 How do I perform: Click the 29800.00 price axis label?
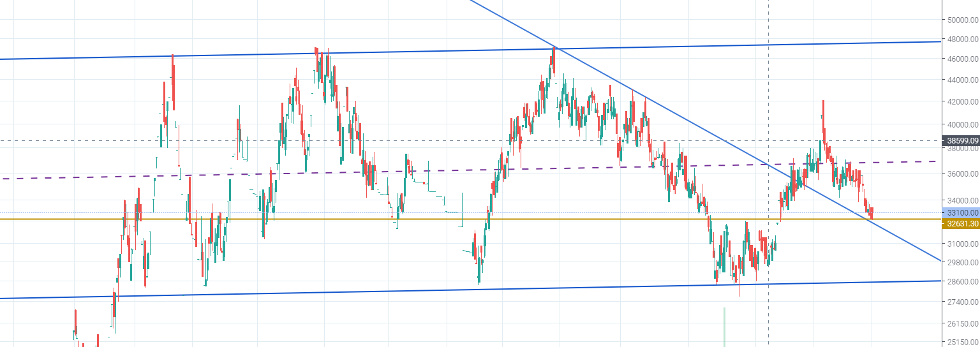pyautogui.click(x=963, y=262)
